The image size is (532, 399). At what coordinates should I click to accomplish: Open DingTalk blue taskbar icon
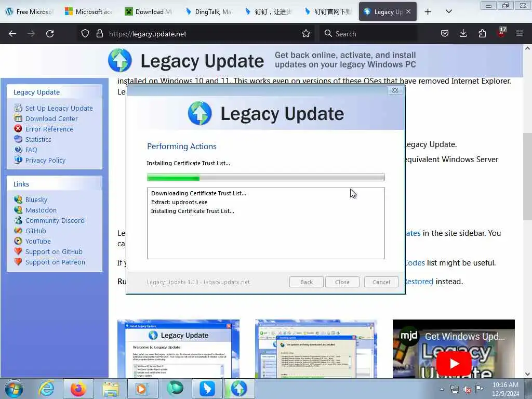[x=207, y=389]
